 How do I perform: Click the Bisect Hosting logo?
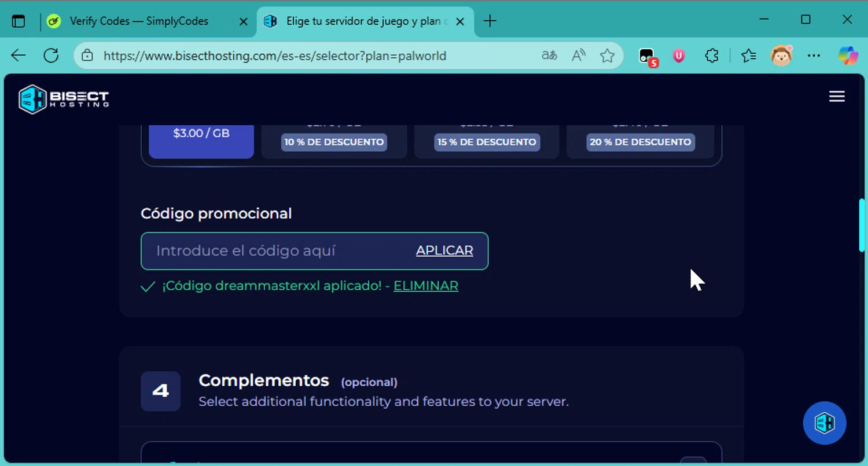click(x=64, y=99)
